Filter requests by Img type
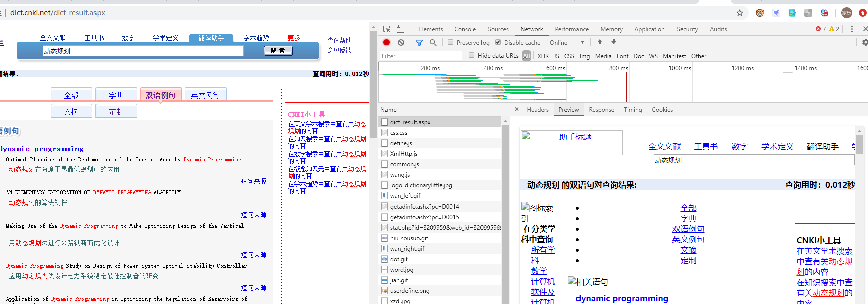The height and width of the screenshot is (304, 868). 584,56
